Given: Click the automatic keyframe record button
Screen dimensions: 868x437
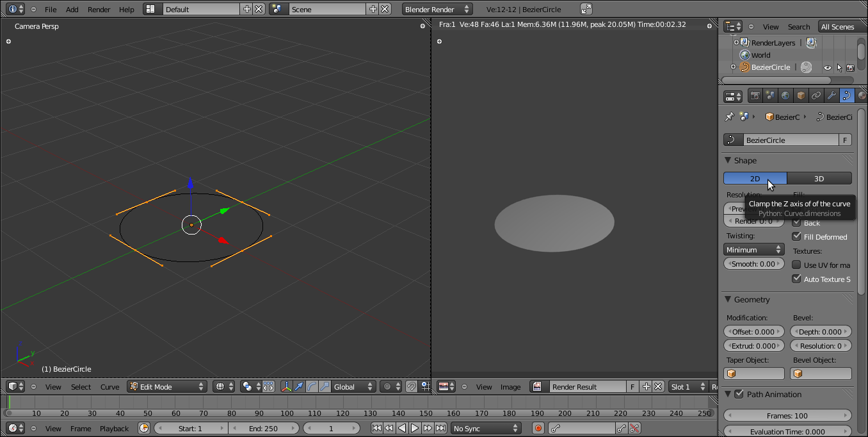Looking at the screenshot, I should (x=538, y=428).
